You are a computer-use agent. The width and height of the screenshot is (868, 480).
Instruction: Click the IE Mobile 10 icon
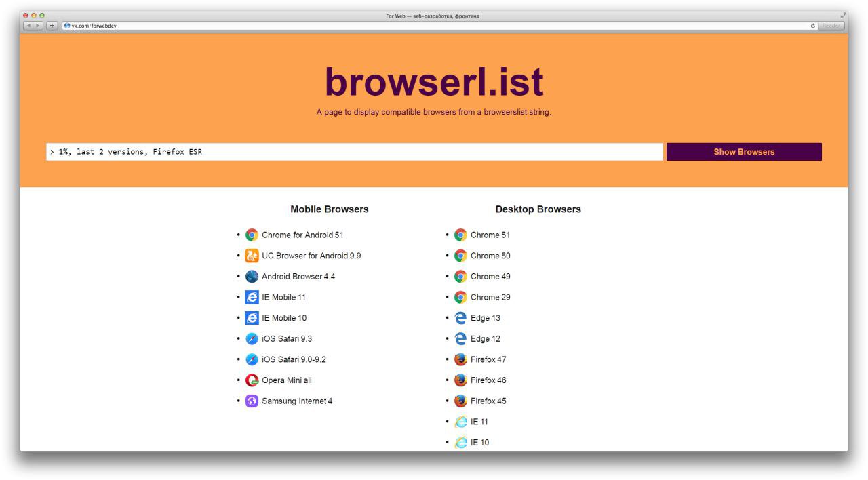coord(252,318)
